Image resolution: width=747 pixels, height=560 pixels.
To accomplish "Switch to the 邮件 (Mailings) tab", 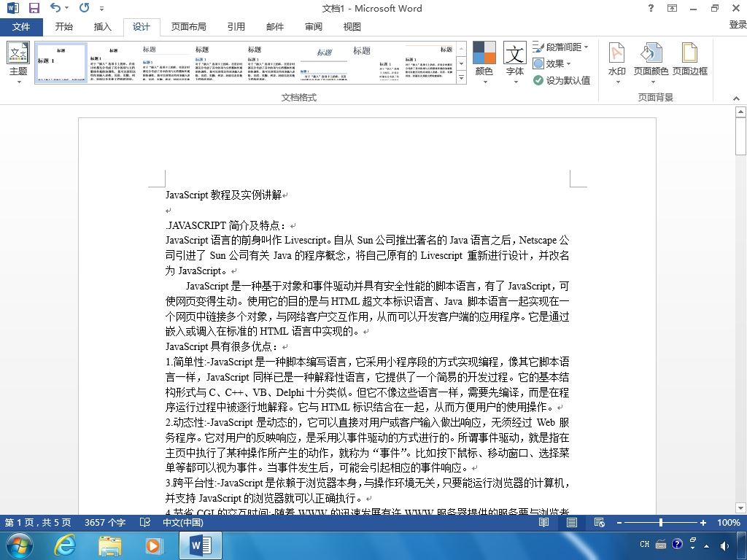I will coord(275,27).
